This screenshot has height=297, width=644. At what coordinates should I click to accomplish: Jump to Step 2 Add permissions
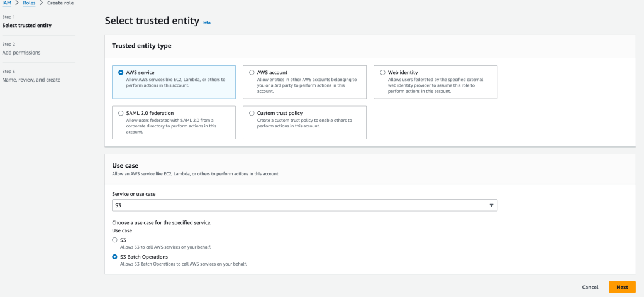[x=21, y=53]
